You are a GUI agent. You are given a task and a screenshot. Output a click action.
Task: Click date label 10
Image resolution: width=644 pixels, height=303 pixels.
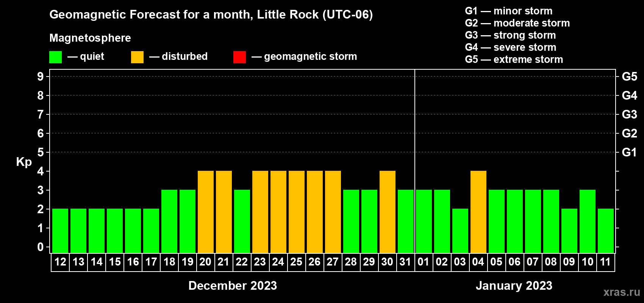pyautogui.click(x=588, y=262)
